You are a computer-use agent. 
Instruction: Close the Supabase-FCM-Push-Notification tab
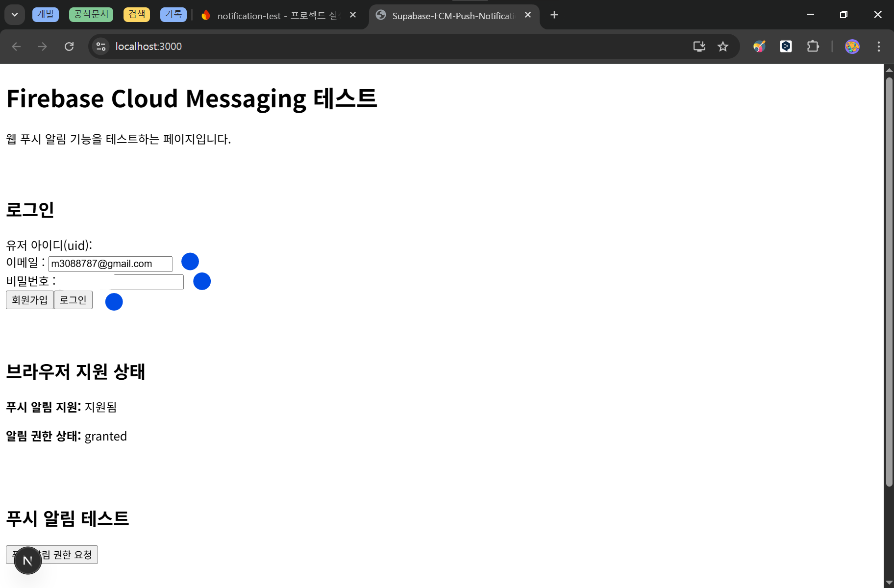click(x=528, y=15)
